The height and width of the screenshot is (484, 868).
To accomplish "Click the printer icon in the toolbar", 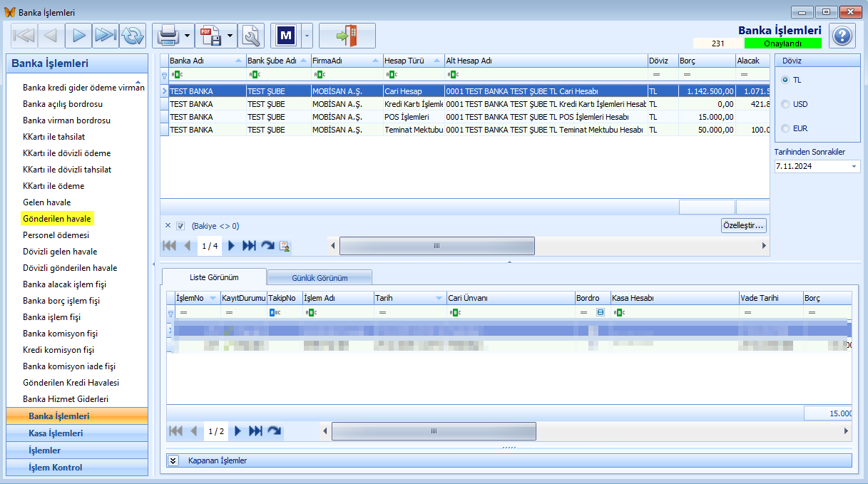I will [x=168, y=35].
